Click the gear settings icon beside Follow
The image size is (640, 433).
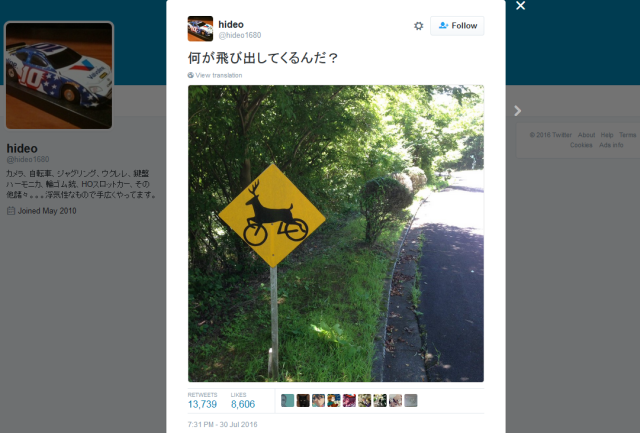418,26
